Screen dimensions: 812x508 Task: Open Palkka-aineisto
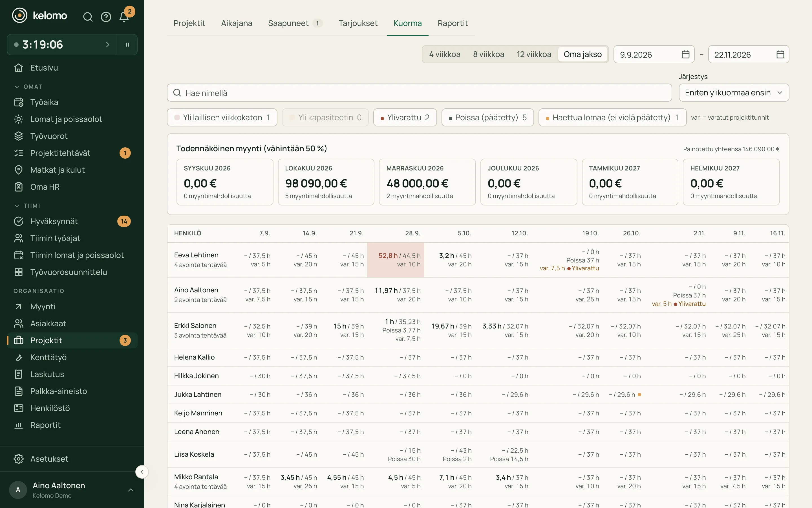(x=72, y=391)
